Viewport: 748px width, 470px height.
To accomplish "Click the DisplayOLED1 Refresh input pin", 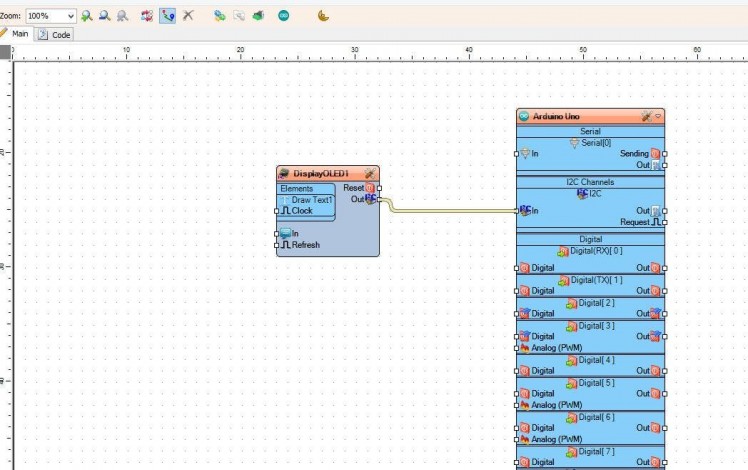I will point(278,245).
